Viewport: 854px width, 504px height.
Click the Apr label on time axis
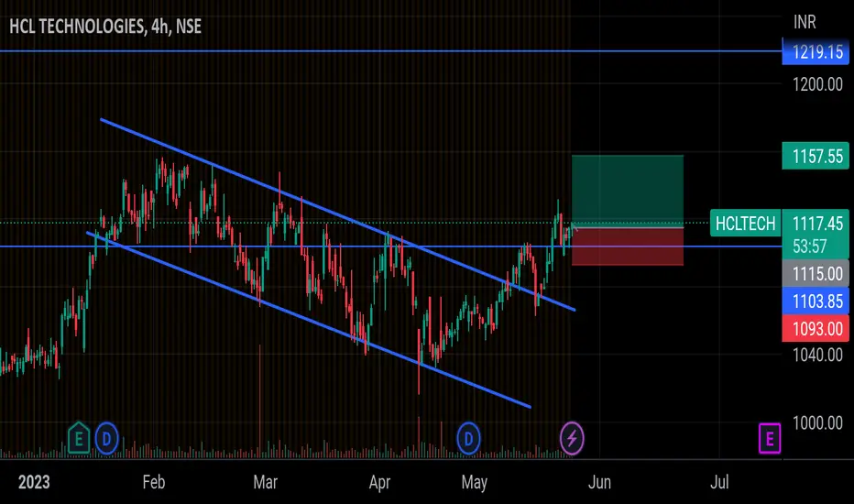379,482
